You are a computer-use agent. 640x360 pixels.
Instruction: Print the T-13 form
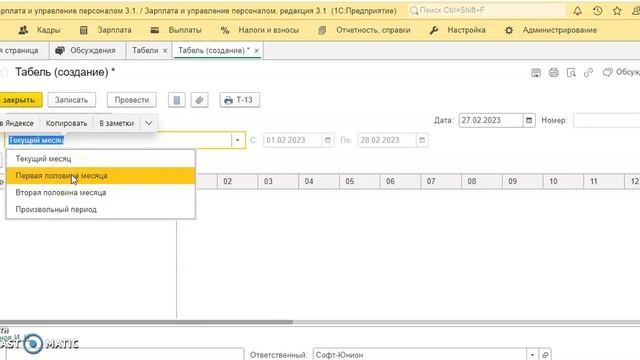tap(240, 100)
